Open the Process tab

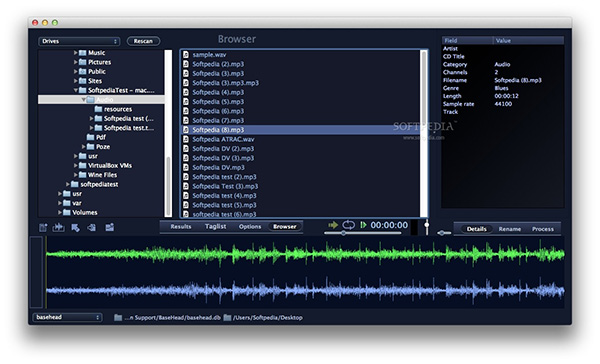click(543, 229)
